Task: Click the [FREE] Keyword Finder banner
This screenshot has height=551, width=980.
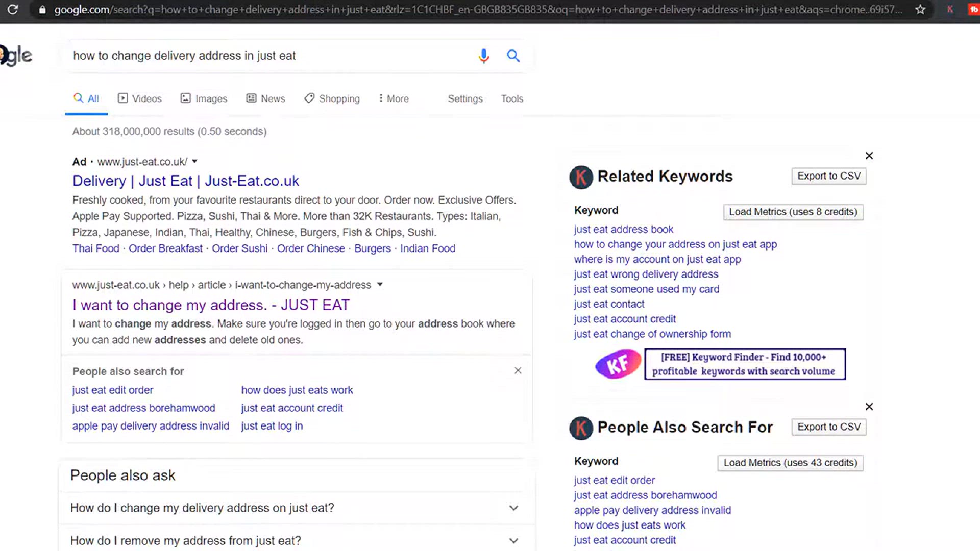Action: (745, 364)
